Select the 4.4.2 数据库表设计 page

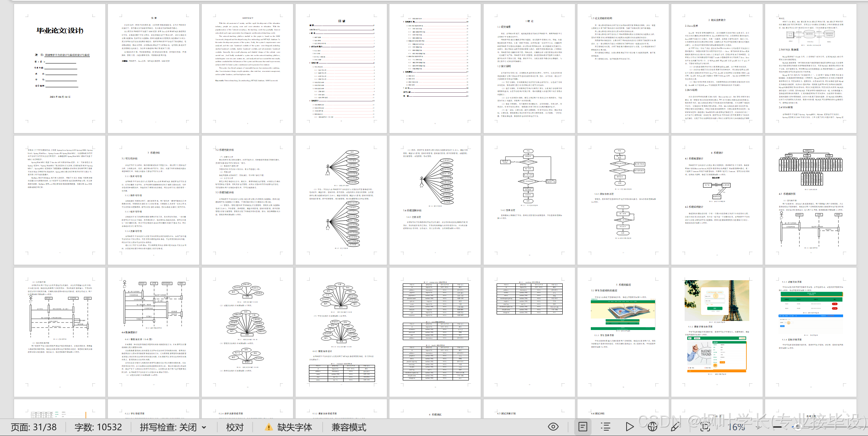tap(341, 332)
